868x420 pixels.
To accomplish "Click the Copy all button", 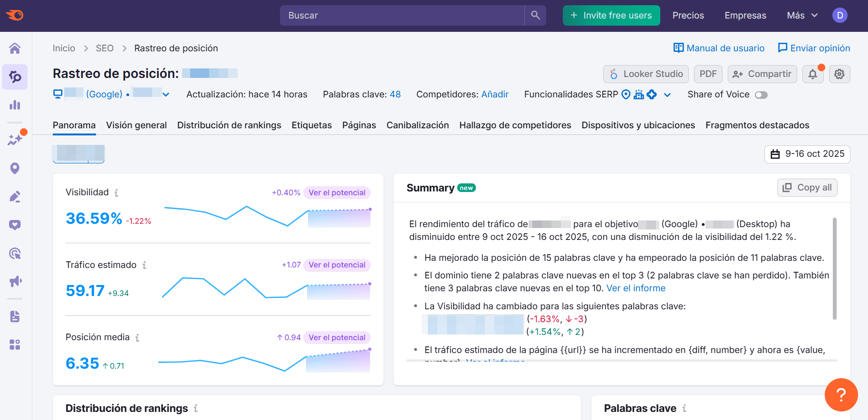I will click(807, 188).
